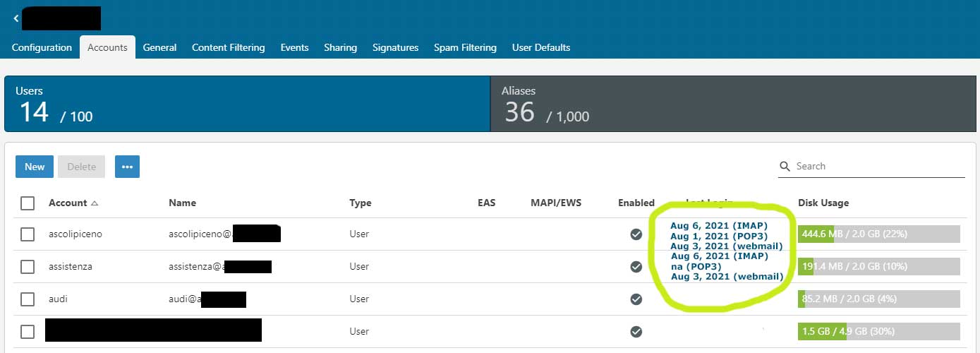Toggle the select-all accounts checkbox
980x353 pixels.
(x=28, y=203)
